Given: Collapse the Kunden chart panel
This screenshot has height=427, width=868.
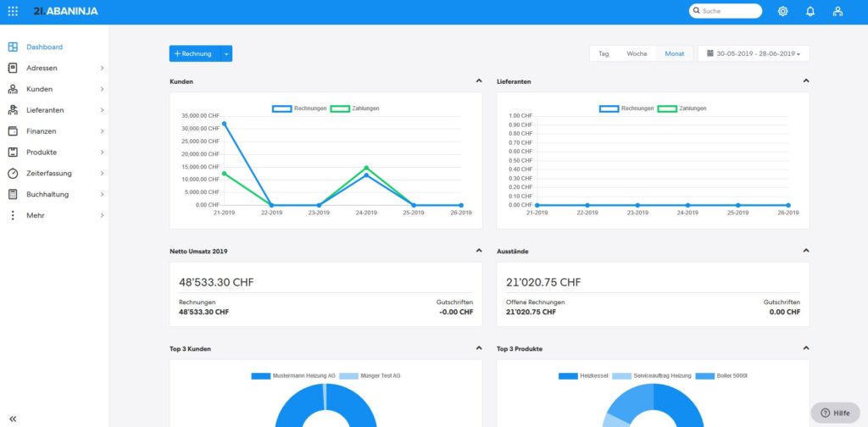Looking at the screenshot, I should (x=479, y=80).
